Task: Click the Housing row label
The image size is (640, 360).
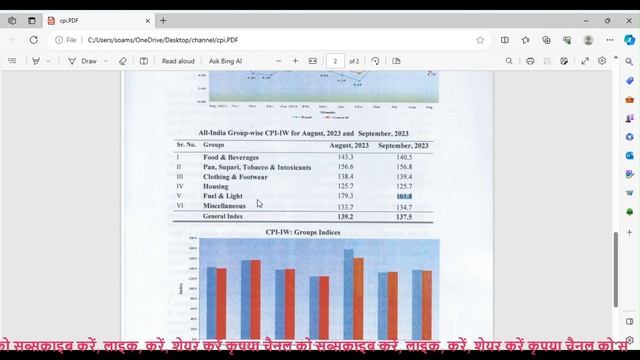Action: (216, 187)
